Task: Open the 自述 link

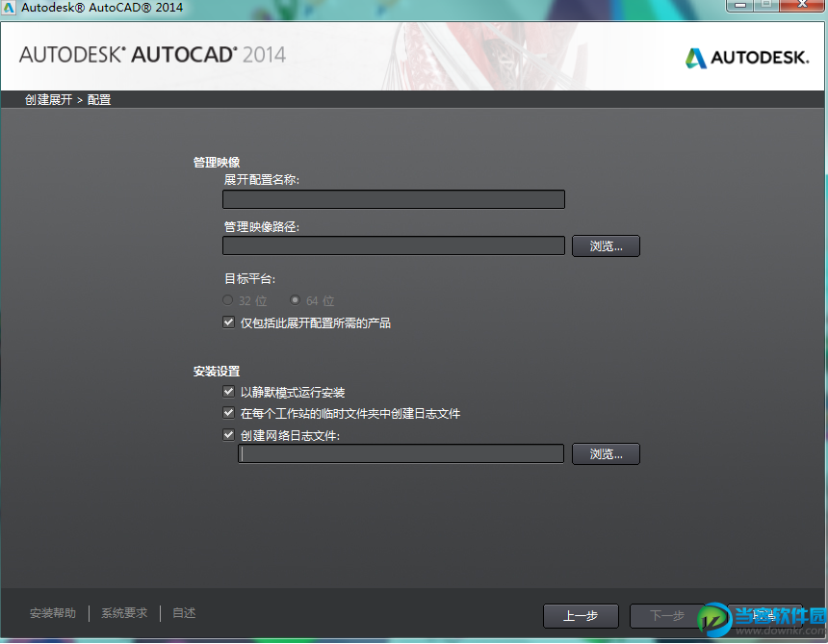Action: 184,613
